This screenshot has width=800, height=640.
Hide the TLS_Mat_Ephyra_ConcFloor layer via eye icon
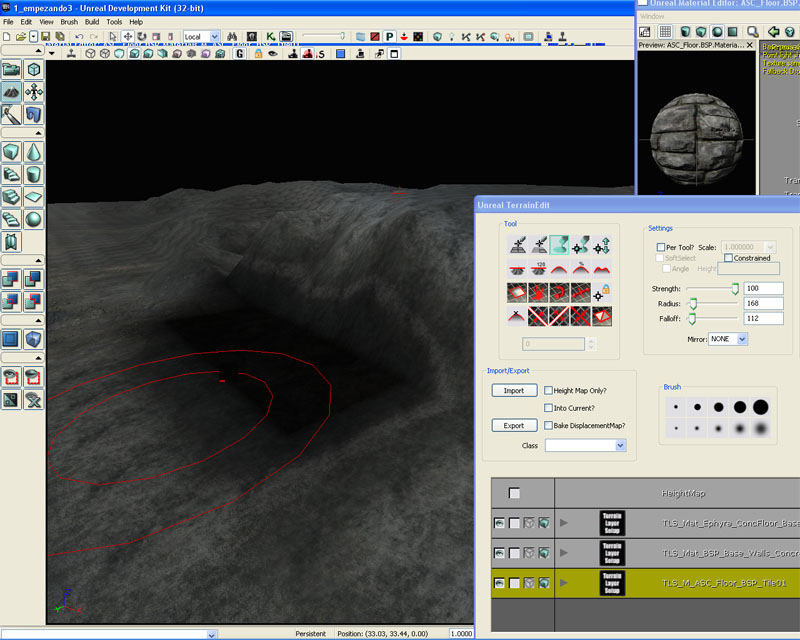click(499, 523)
